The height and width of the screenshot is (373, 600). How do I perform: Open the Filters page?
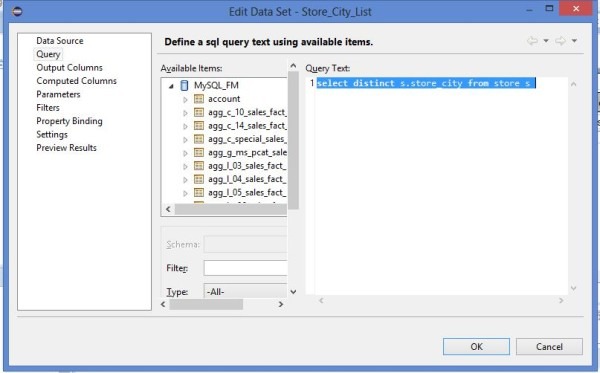48,108
